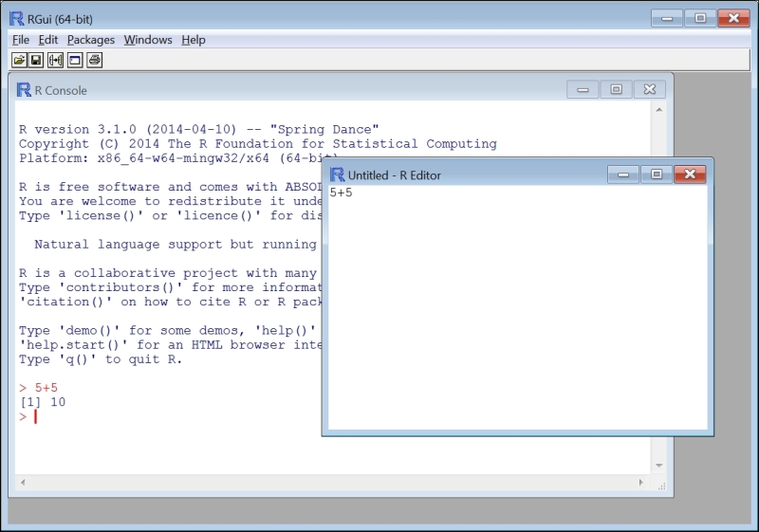Maximize the main RGui window

700,18
